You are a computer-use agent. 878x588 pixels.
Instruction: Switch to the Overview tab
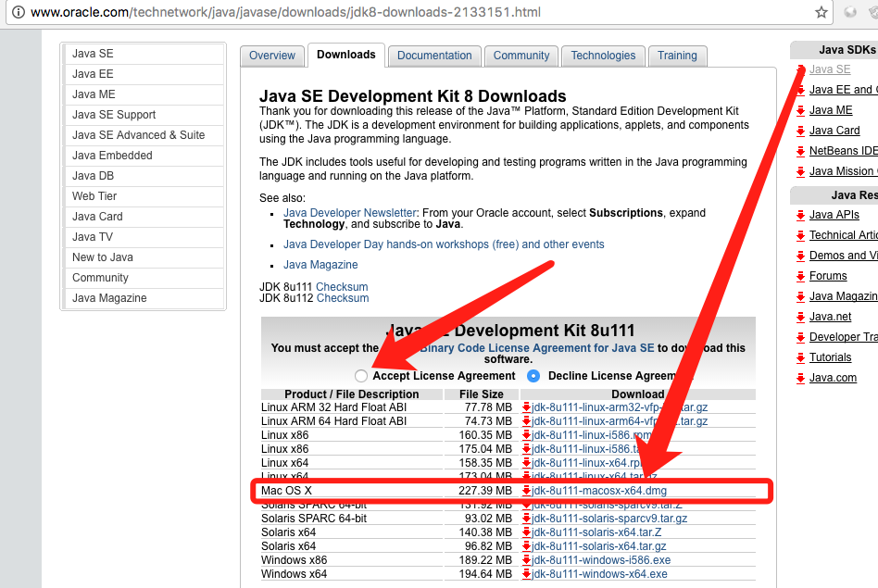point(272,56)
